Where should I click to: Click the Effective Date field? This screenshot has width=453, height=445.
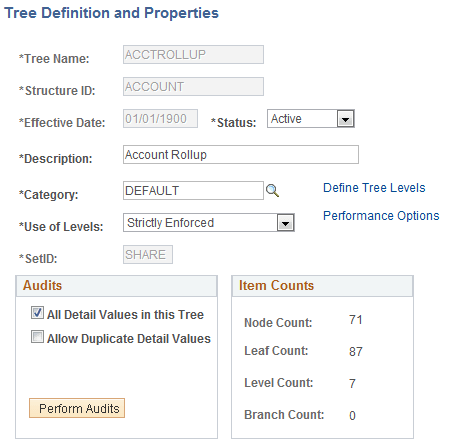click(160, 119)
